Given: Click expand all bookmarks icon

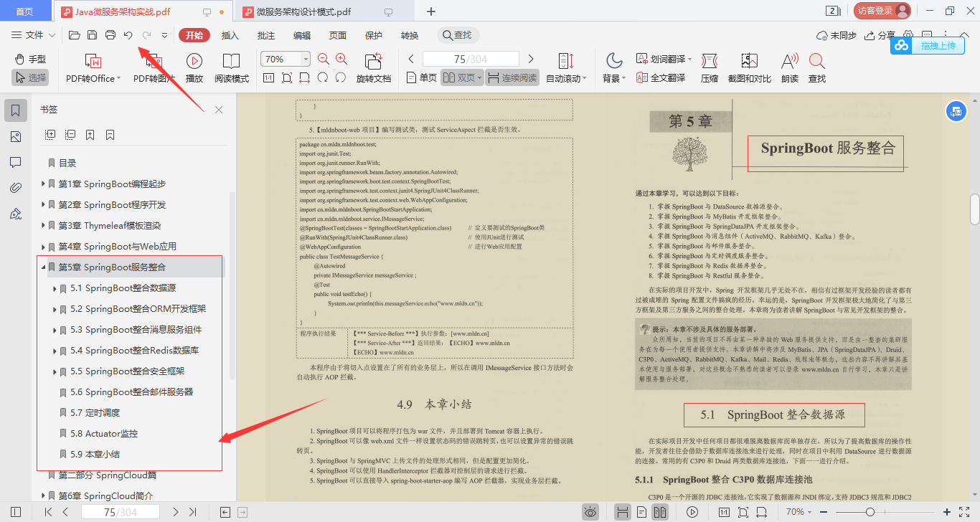Looking at the screenshot, I should click(x=50, y=134).
